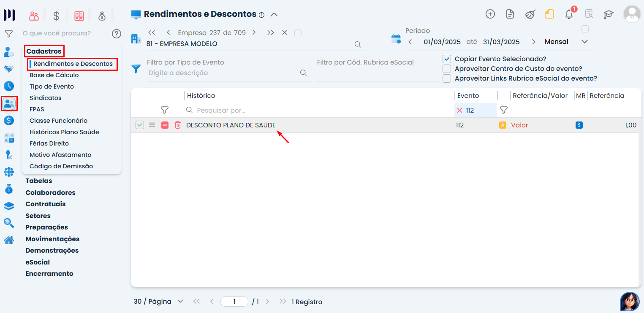Jump to the last company double arrow
The height and width of the screenshot is (313, 644).
[x=271, y=32]
